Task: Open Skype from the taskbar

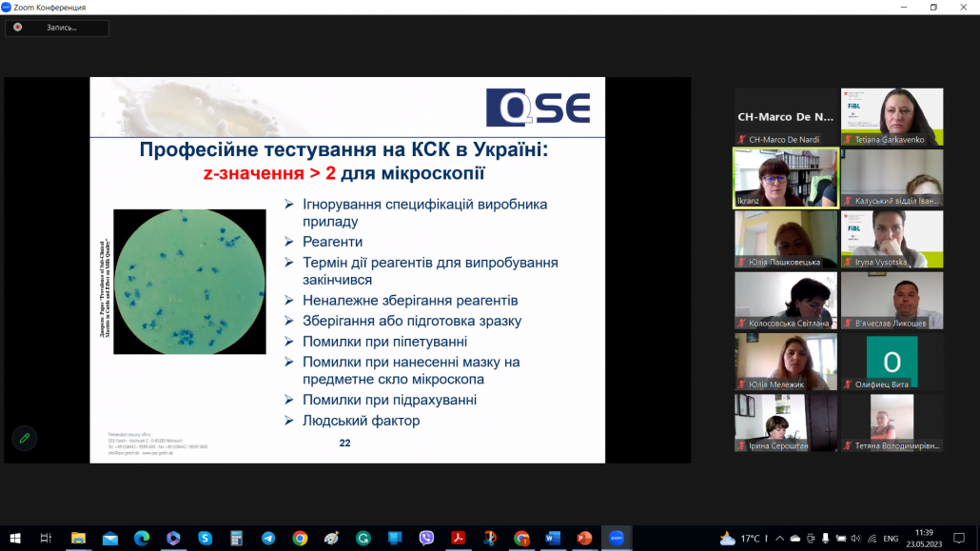Action: tap(205, 538)
